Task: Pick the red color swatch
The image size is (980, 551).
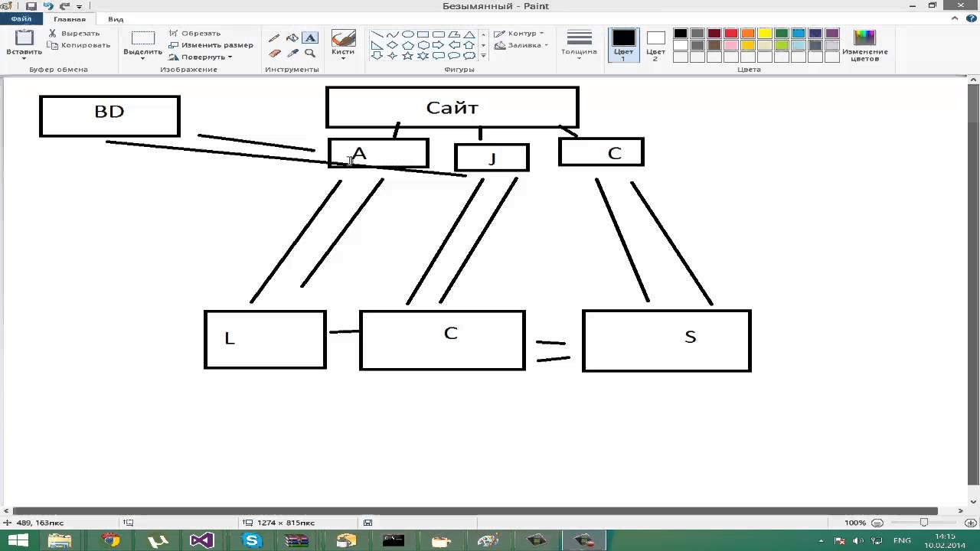Action: pos(730,34)
